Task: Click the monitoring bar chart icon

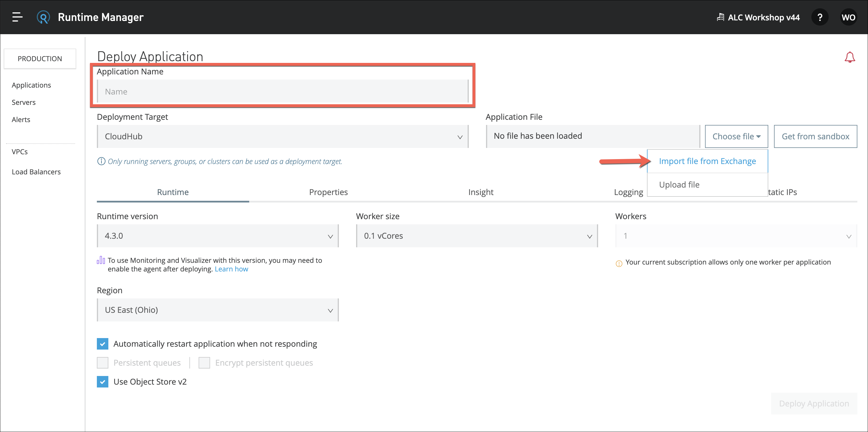Action: tap(101, 260)
